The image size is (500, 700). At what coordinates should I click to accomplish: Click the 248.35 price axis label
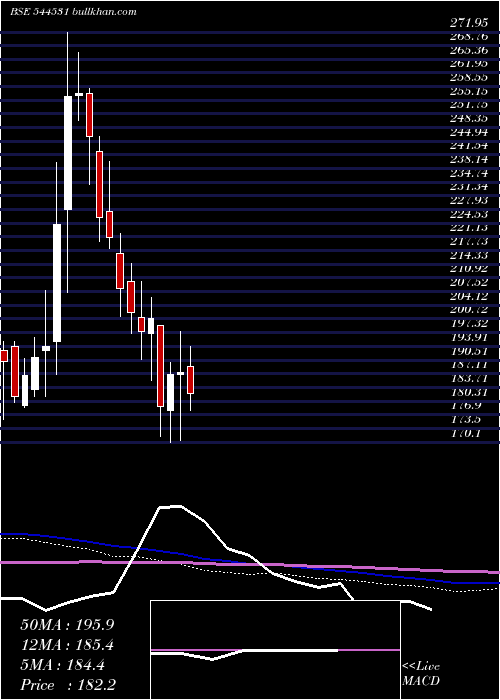pyautogui.click(x=468, y=118)
